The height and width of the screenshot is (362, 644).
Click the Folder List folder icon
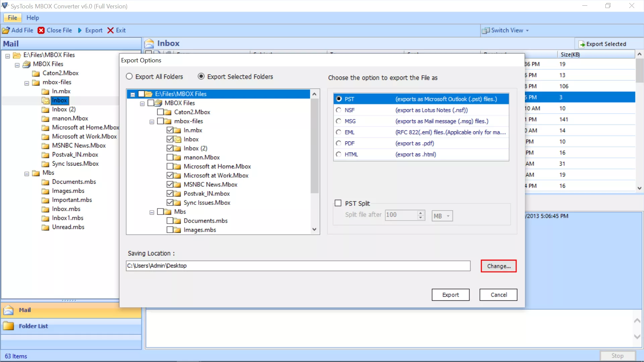pyautogui.click(x=9, y=326)
